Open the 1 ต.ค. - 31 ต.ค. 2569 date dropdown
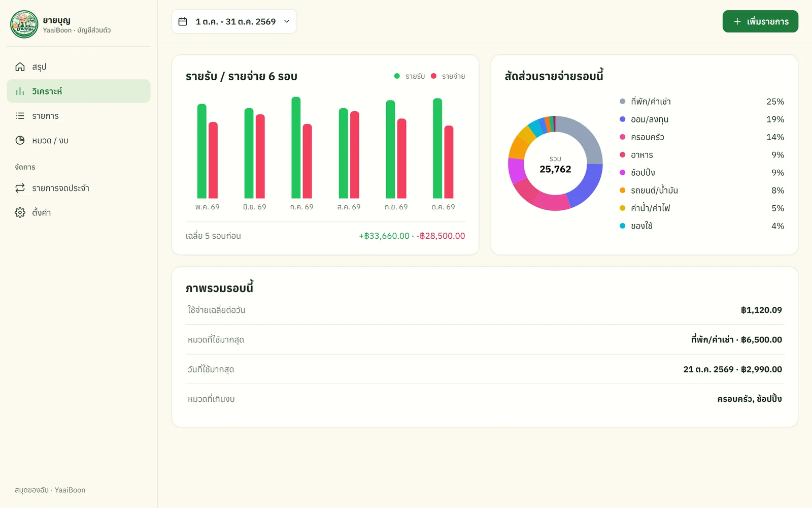Image resolution: width=812 pixels, height=508 pixels. [234, 21]
